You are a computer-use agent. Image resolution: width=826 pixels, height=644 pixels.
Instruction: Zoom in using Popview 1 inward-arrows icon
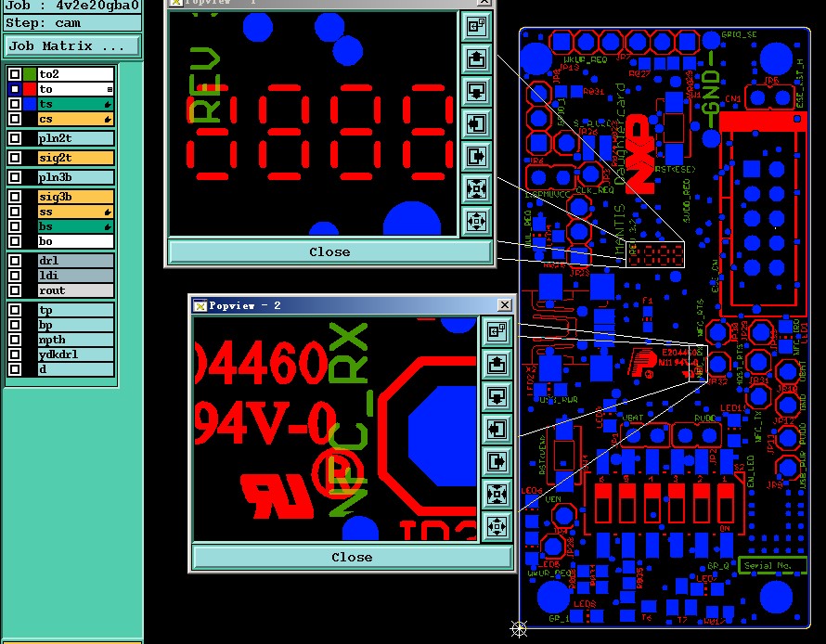pos(476,188)
